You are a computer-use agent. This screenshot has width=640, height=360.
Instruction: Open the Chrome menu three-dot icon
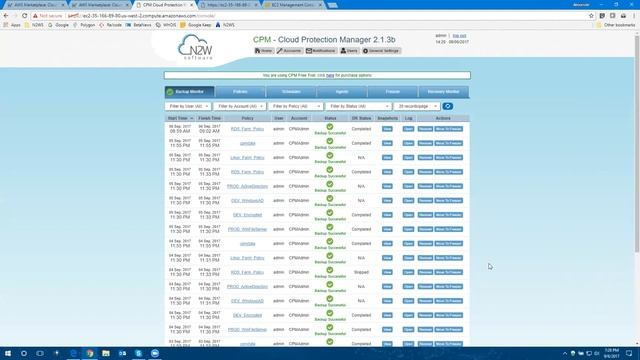click(634, 16)
